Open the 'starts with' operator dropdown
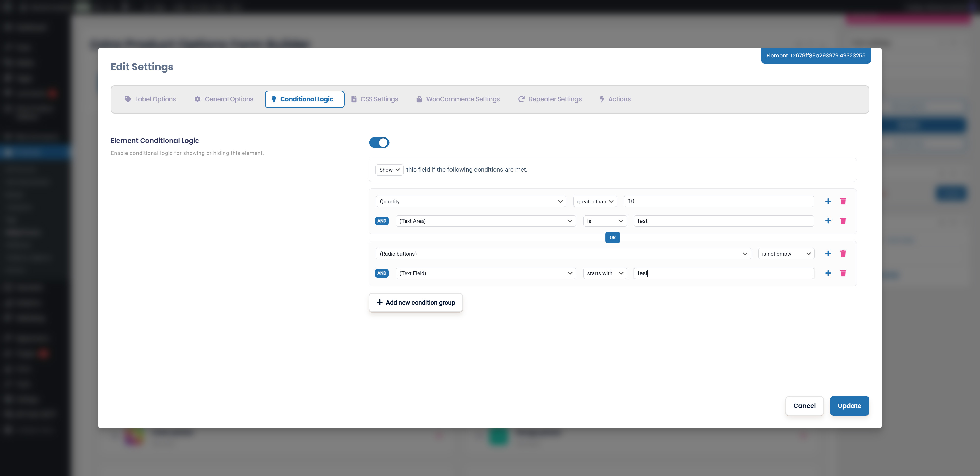This screenshot has height=476, width=980. (x=605, y=273)
